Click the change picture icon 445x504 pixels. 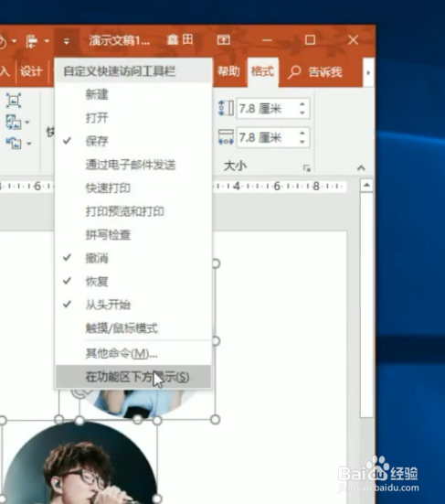pyautogui.click(x=13, y=123)
